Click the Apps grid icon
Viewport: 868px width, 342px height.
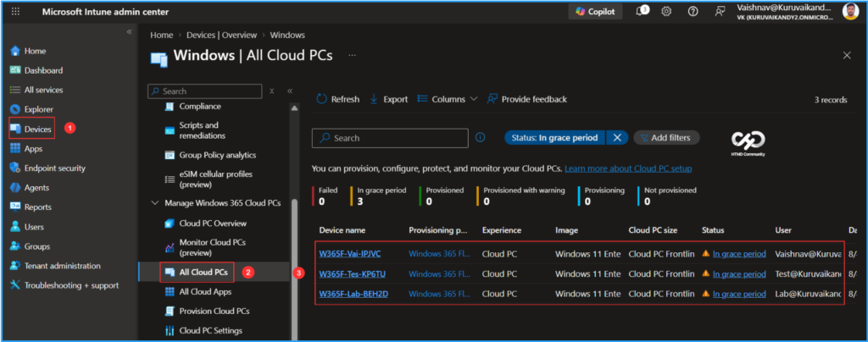[15, 149]
